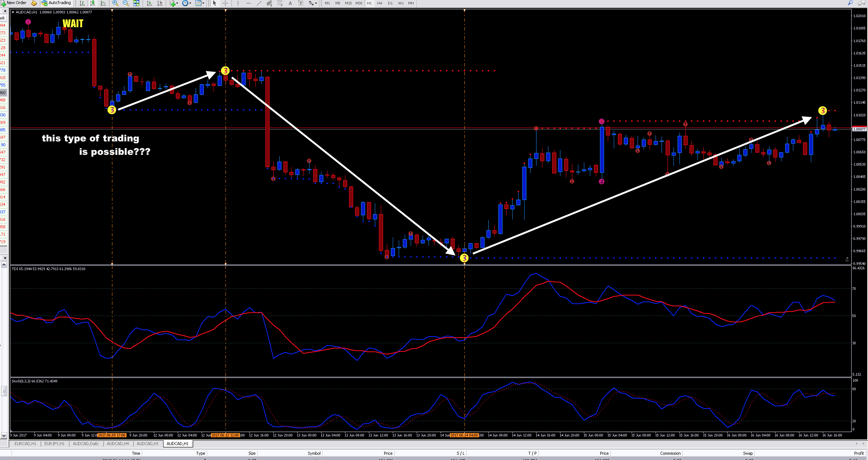Select the text label A tool
Screen dimensions: 868x460
[290, 3]
